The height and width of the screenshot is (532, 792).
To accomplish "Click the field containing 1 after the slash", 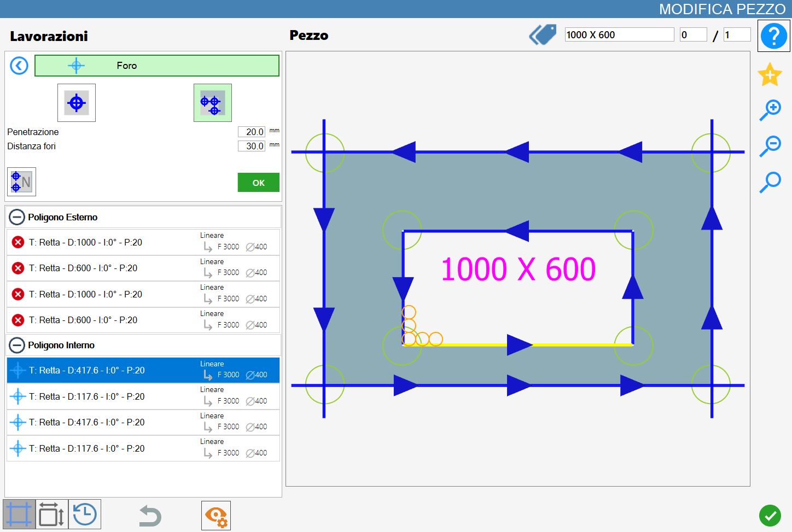I will coord(737,34).
